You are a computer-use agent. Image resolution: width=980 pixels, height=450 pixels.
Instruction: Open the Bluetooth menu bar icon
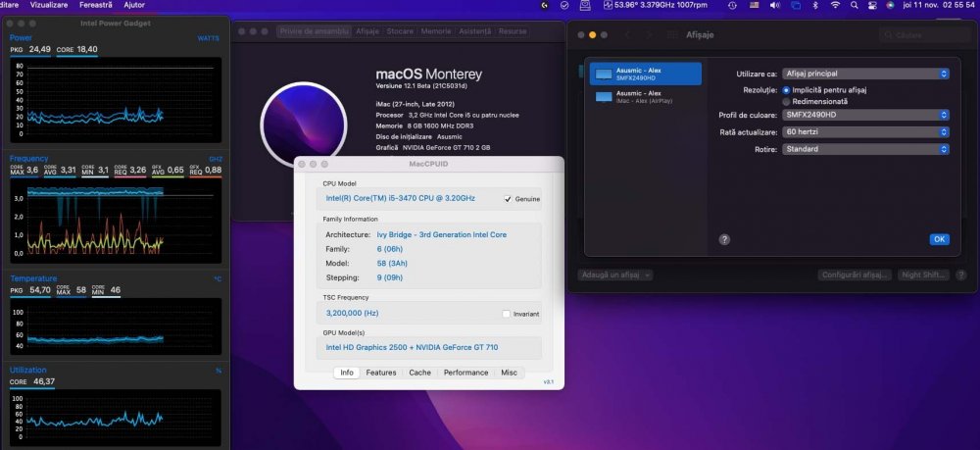click(815, 5)
